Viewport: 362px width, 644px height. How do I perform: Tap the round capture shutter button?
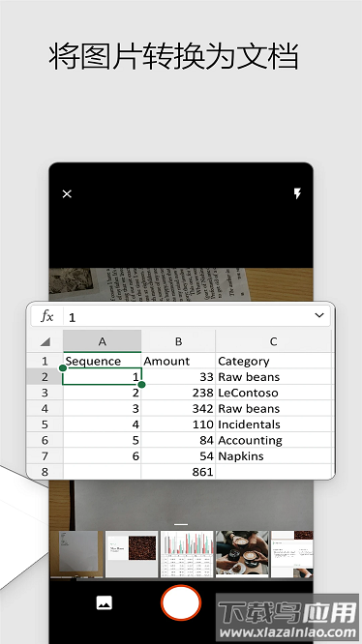tap(181, 602)
